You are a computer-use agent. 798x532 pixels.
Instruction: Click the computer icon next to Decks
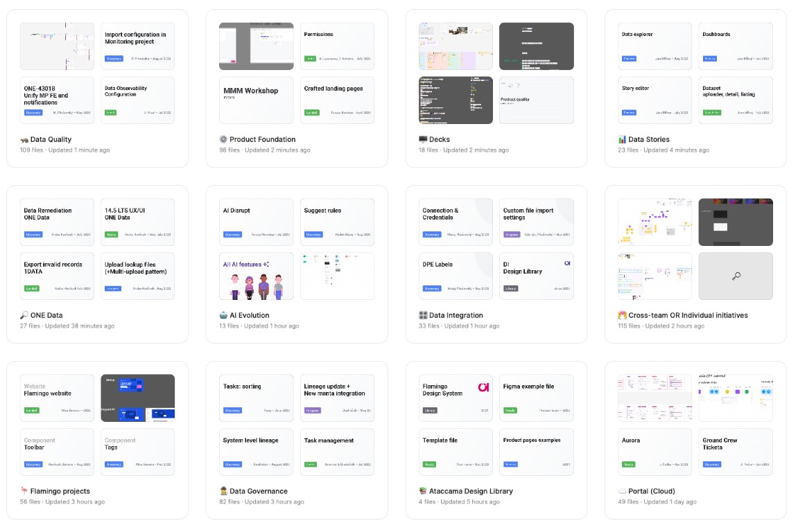coord(422,139)
